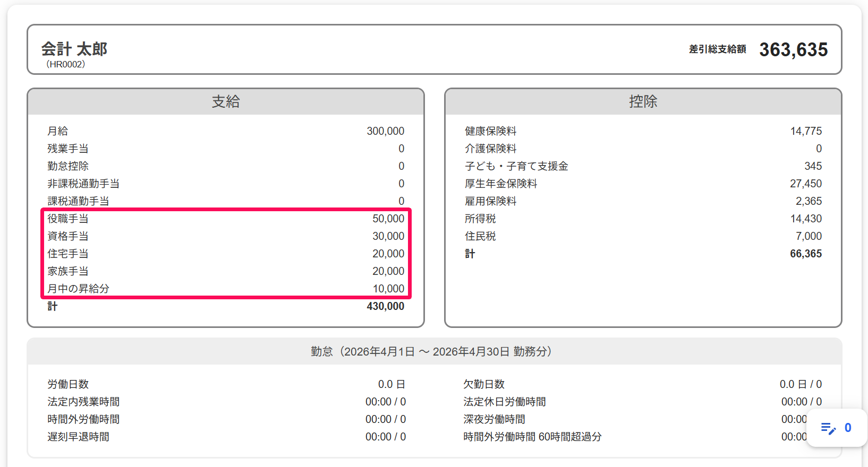Click the 控除 section header

[x=643, y=101]
